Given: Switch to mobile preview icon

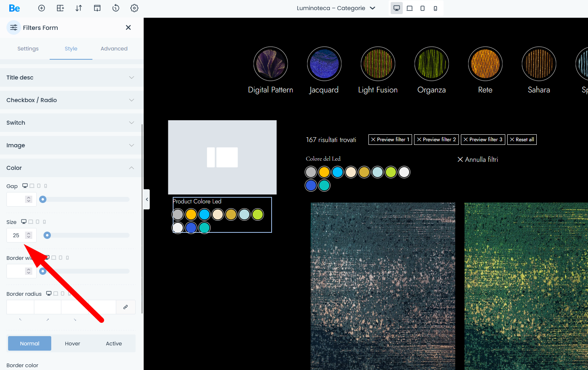Looking at the screenshot, I should click(x=435, y=8).
